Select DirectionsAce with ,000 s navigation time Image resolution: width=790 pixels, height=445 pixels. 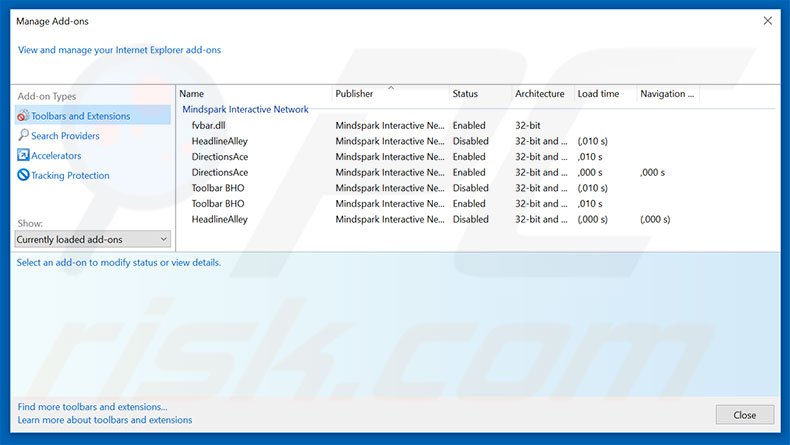tap(220, 172)
